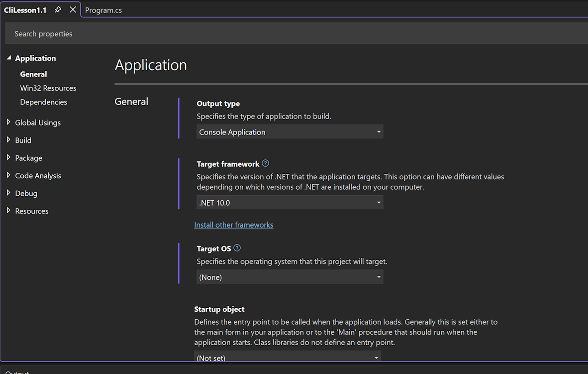Screen dimensions: 588x374
Task: Expand the Package settings section
Action: click(8, 158)
